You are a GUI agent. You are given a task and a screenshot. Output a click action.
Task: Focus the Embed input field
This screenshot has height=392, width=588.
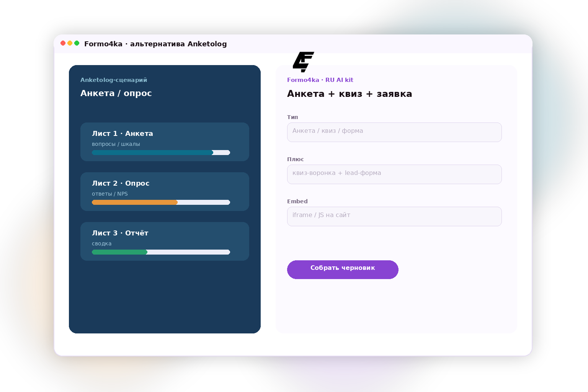394,216
